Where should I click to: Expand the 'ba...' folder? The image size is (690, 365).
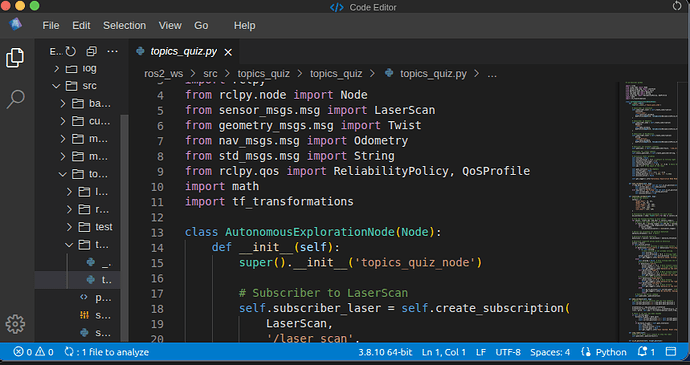tap(63, 103)
